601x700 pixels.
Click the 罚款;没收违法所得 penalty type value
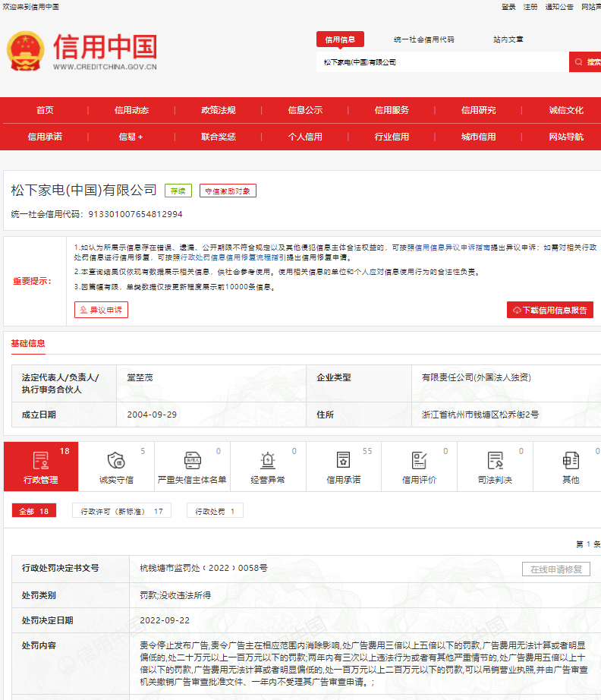coord(175,594)
